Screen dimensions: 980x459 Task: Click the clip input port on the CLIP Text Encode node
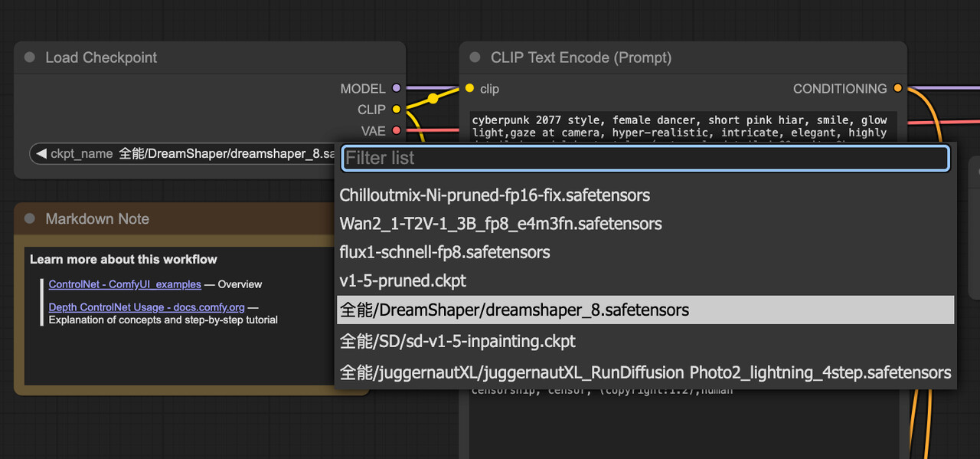469,89
